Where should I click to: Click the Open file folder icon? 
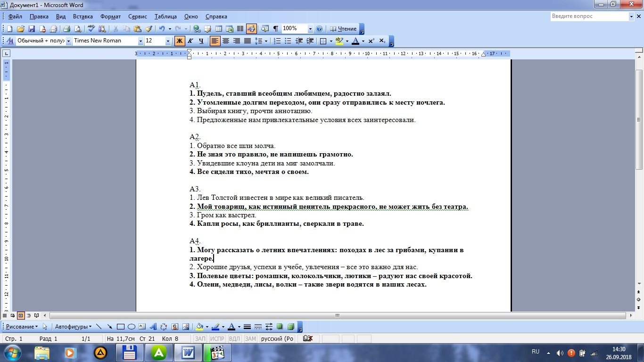[x=20, y=29]
